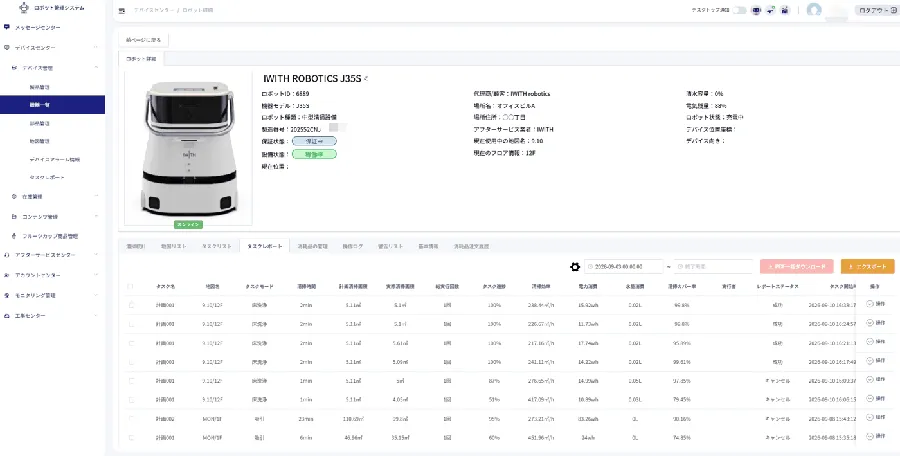900x456 pixels.
Task: Collapse the デバイスセンター sidebar section chevron
Action: pos(96,47)
